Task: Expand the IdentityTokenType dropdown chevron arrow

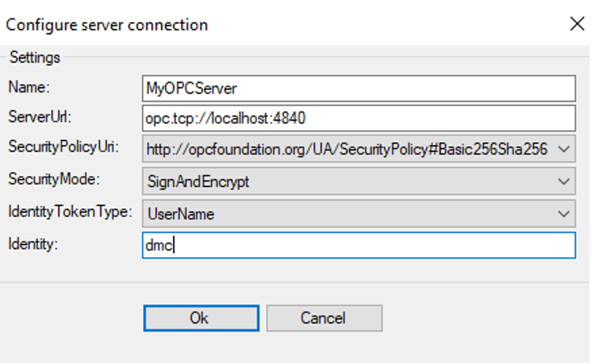Action: [x=564, y=214]
